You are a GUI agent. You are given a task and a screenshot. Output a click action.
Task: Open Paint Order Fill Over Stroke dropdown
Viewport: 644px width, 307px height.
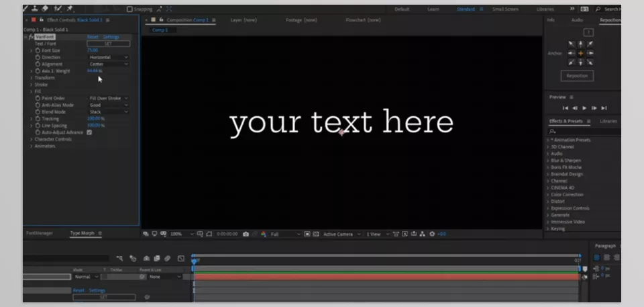(109, 98)
